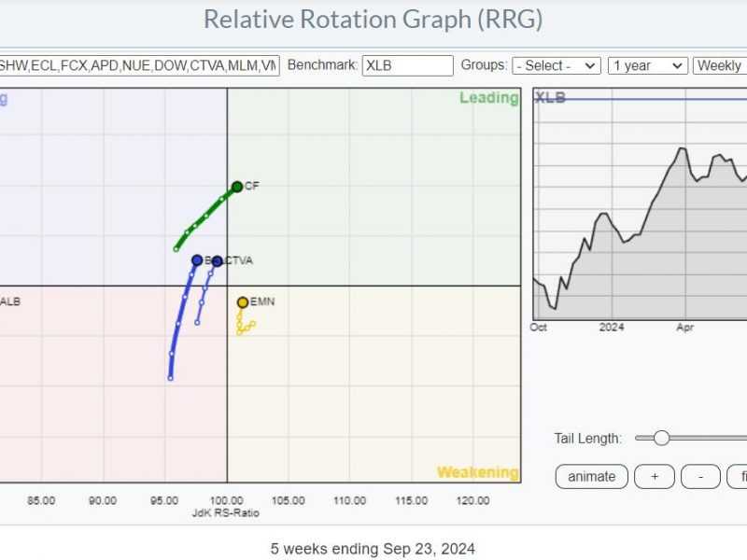Screen dimensions: 747x560
Task: Click the animate button
Action: point(592,477)
